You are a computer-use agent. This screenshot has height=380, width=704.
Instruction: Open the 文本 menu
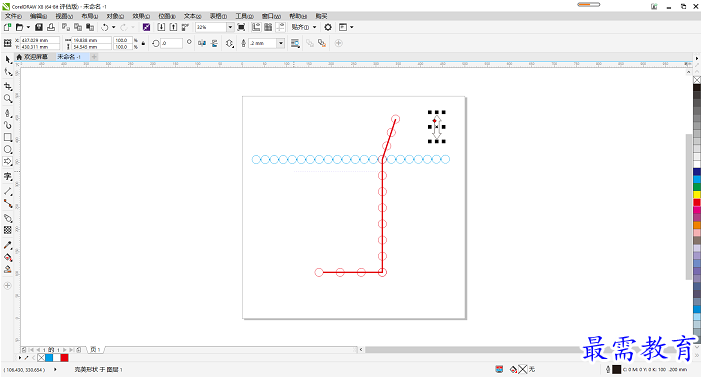193,16
